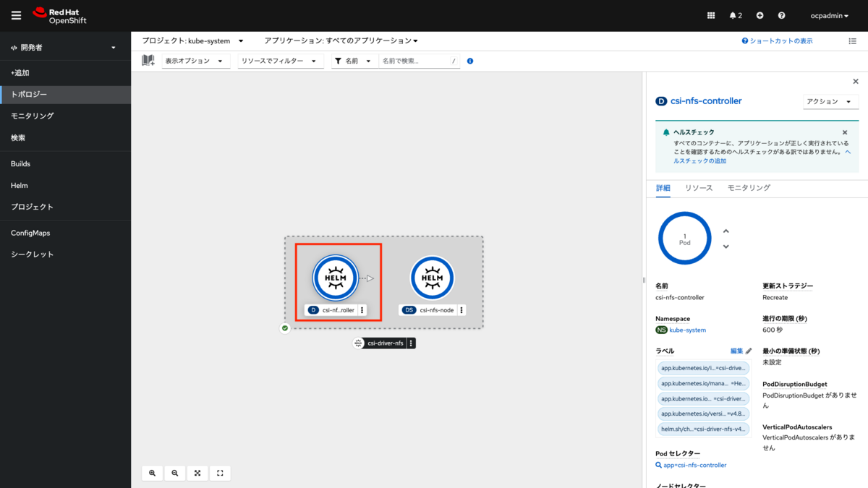Open ConfigMaps in the sidebar
Viewport: 868px width, 488px height.
pyautogui.click(x=66, y=234)
